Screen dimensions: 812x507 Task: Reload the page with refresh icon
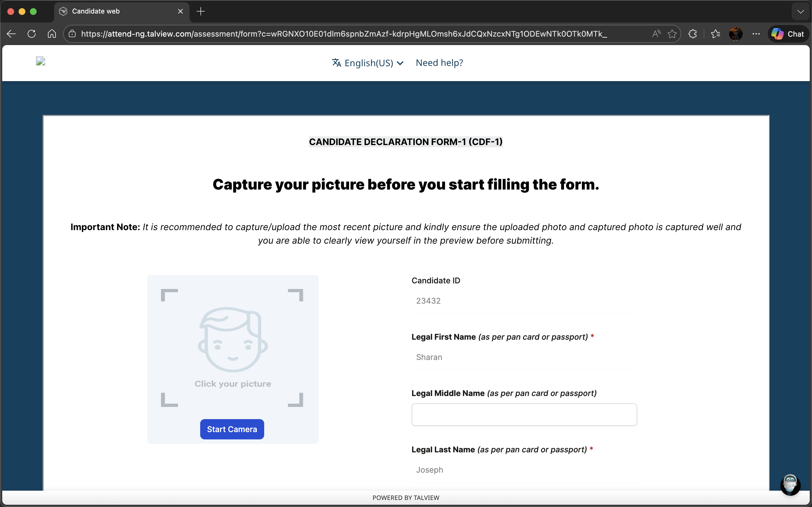click(x=32, y=34)
